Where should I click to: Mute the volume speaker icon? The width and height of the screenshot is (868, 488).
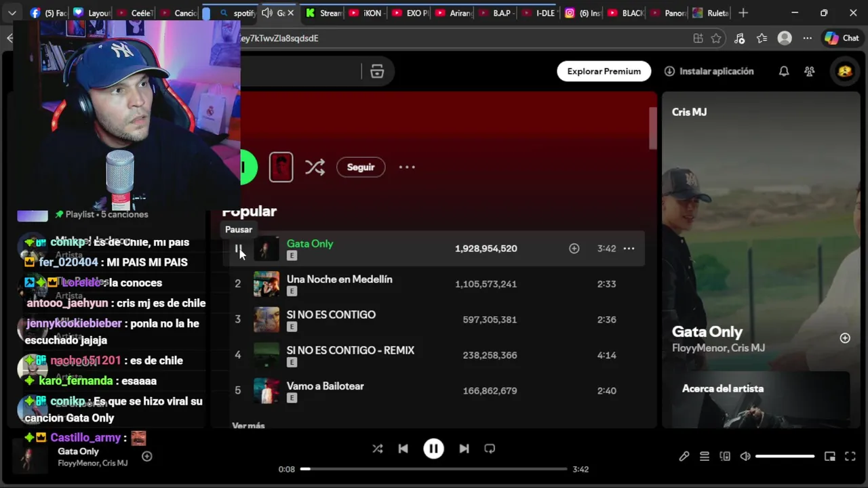745,457
